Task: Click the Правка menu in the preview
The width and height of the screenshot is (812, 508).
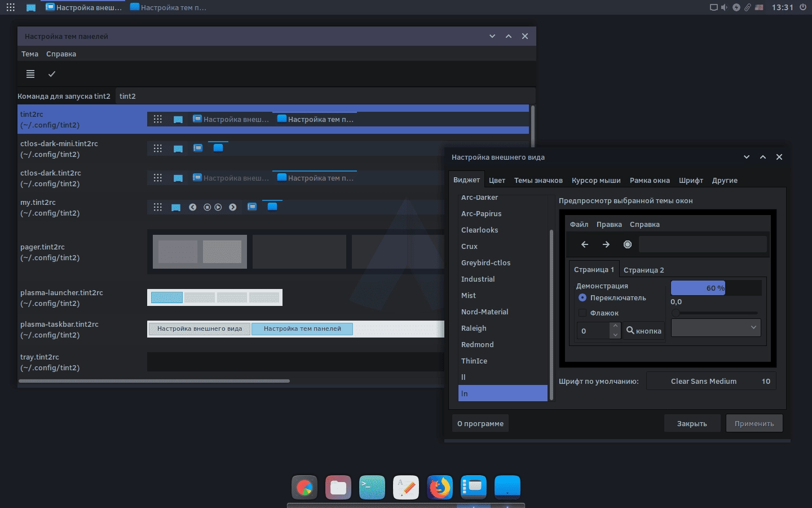Action: (609, 224)
